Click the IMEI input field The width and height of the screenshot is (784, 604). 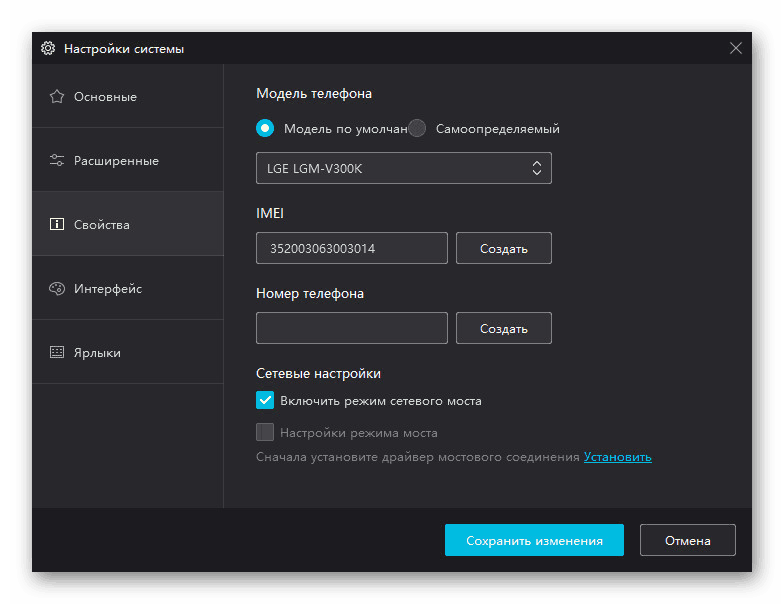(x=352, y=248)
